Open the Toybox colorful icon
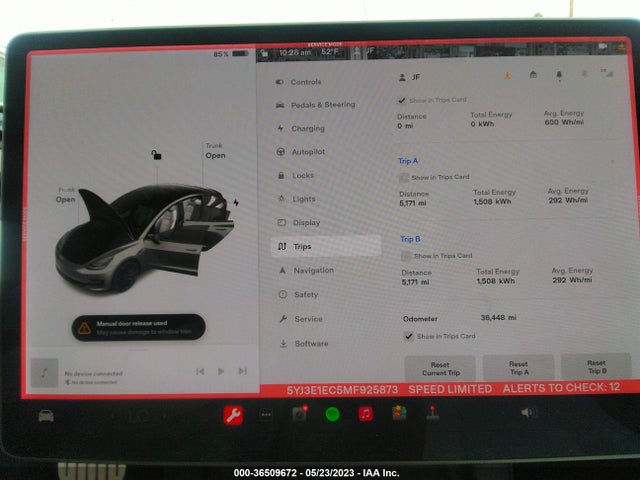Viewport: 640px width, 480px height. coord(399,413)
